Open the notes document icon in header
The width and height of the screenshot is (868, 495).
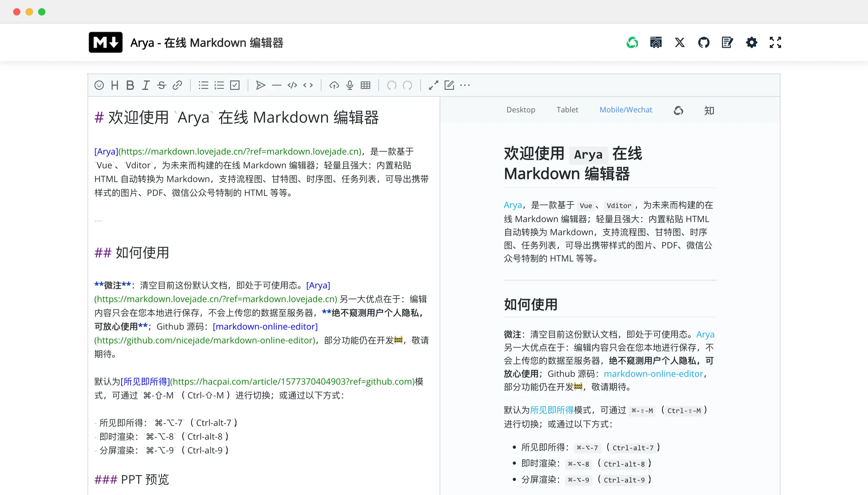727,43
